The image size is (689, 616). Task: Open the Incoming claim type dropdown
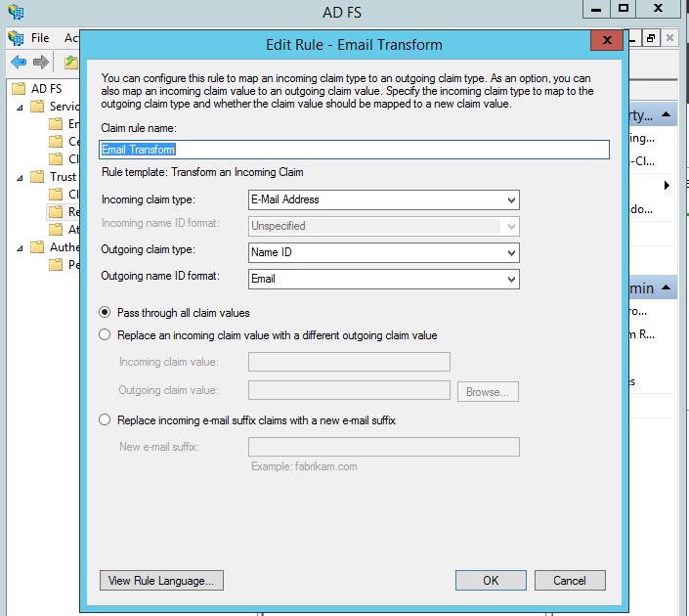click(x=384, y=199)
